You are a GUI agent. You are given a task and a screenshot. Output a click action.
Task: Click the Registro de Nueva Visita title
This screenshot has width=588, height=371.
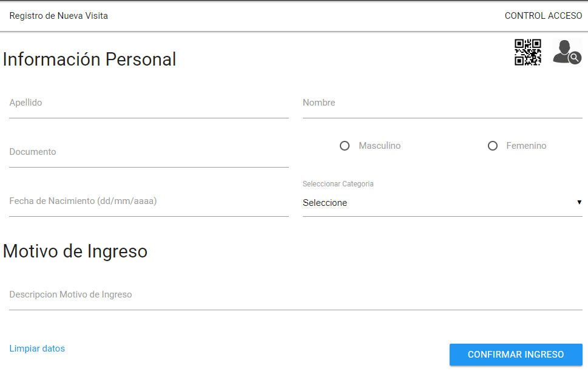coord(59,16)
